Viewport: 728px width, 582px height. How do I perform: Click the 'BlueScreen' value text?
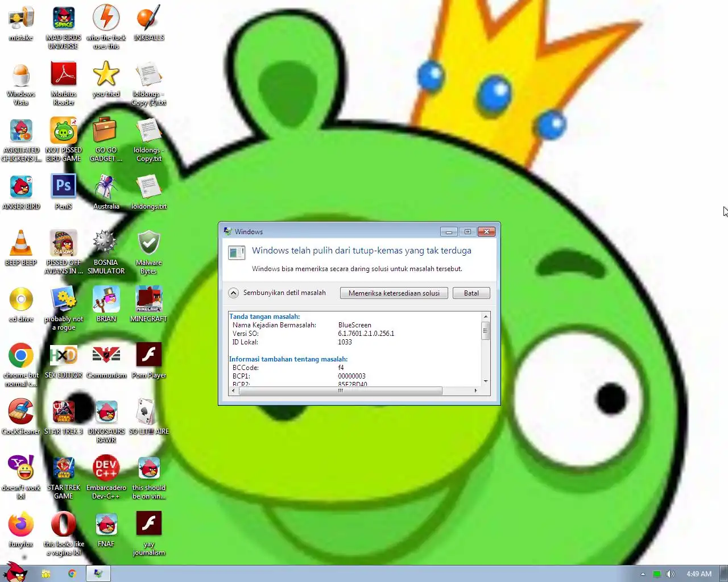pos(355,325)
